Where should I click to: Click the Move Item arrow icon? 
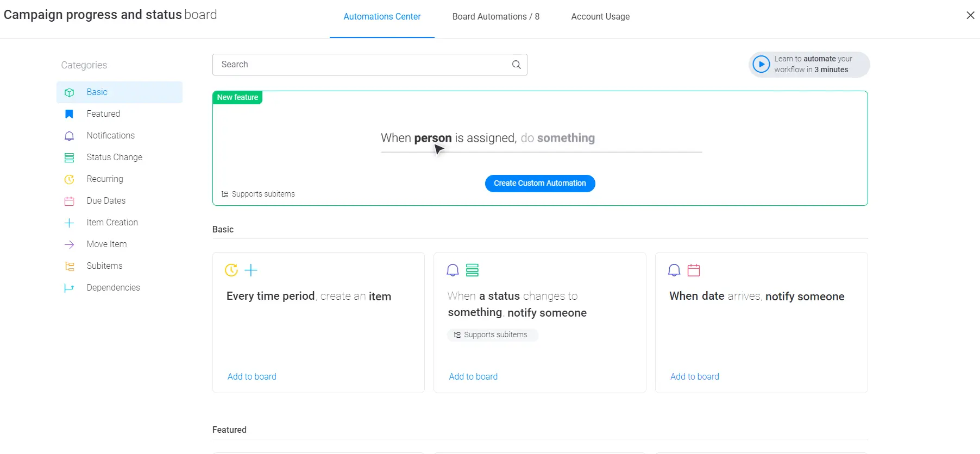[69, 244]
